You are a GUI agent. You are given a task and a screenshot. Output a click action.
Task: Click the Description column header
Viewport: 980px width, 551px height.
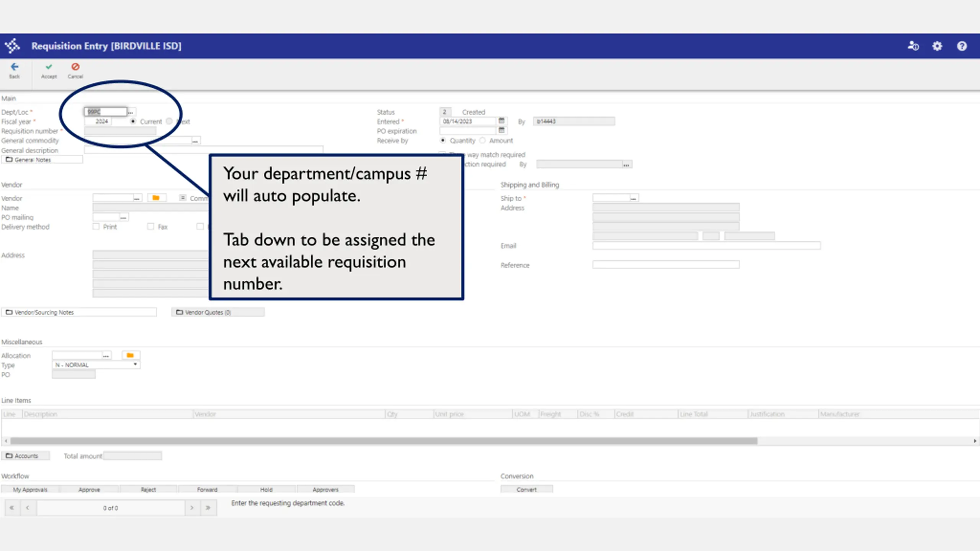point(108,414)
